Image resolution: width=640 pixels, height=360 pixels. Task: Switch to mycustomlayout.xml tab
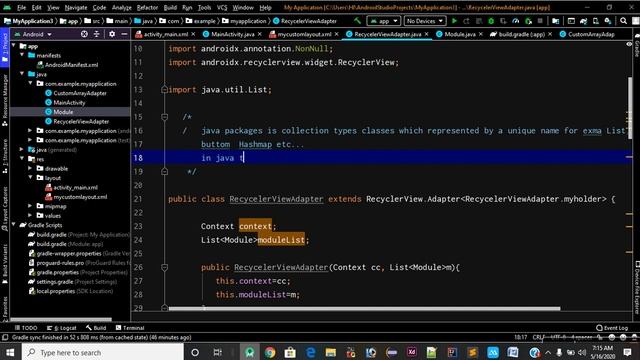(304, 34)
